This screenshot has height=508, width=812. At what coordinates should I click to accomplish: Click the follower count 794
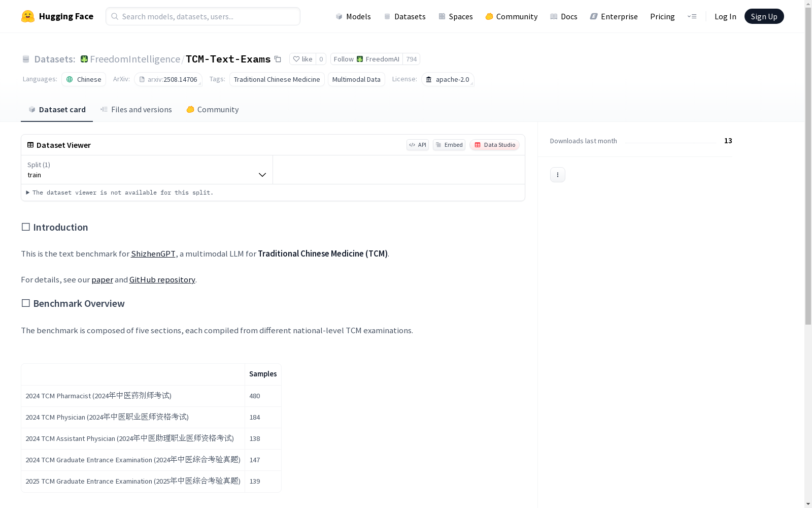pyautogui.click(x=412, y=59)
